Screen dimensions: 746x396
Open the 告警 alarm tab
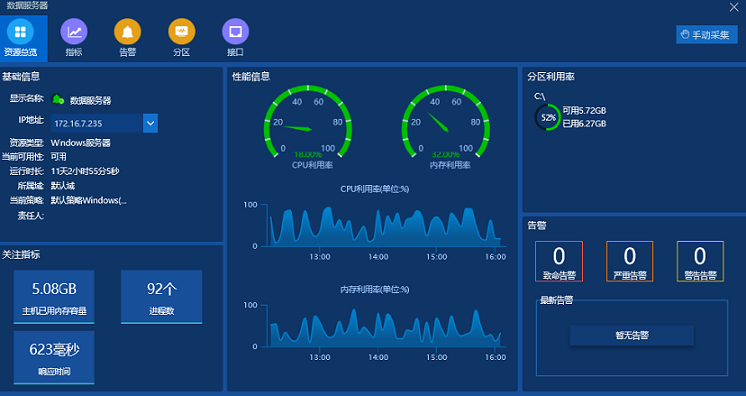128,39
